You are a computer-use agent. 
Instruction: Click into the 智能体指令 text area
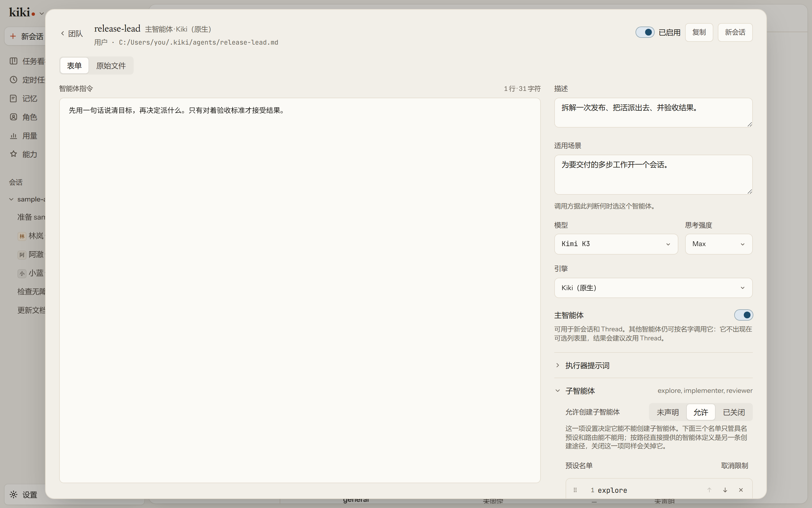[x=300, y=290]
